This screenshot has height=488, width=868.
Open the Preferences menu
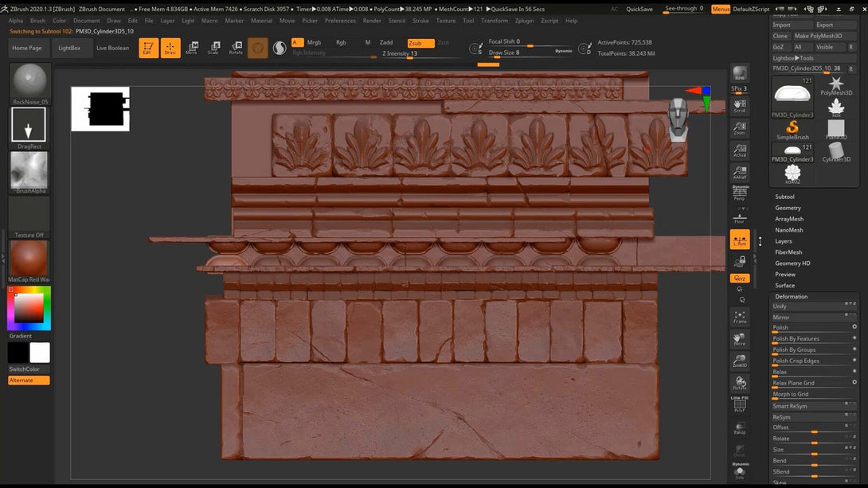click(340, 21)
